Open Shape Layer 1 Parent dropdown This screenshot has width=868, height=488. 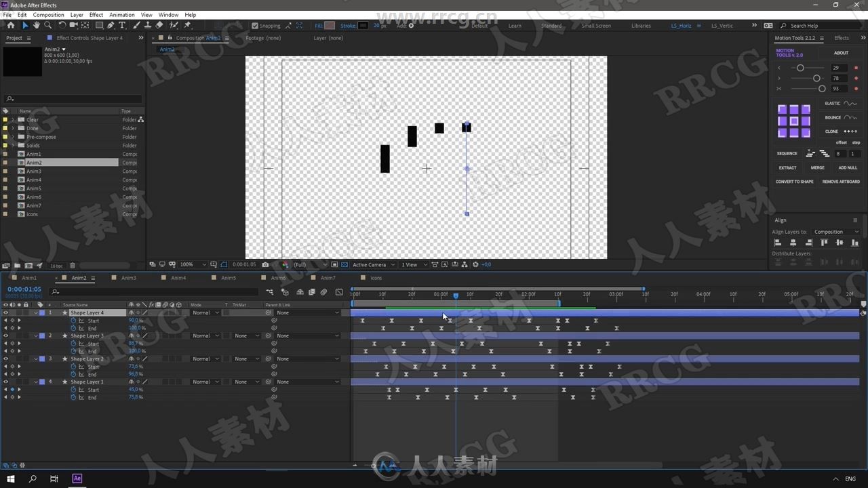point(308,382)
